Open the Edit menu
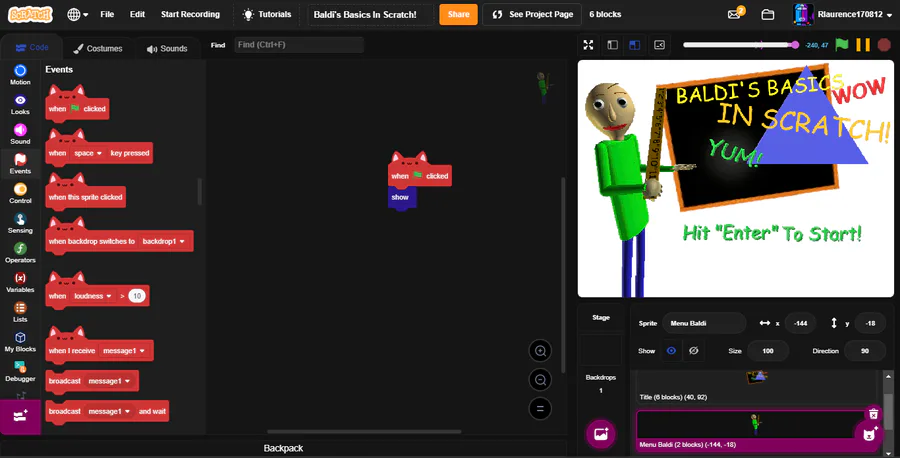This screenshot has width=900, height=458. [137, 14]
